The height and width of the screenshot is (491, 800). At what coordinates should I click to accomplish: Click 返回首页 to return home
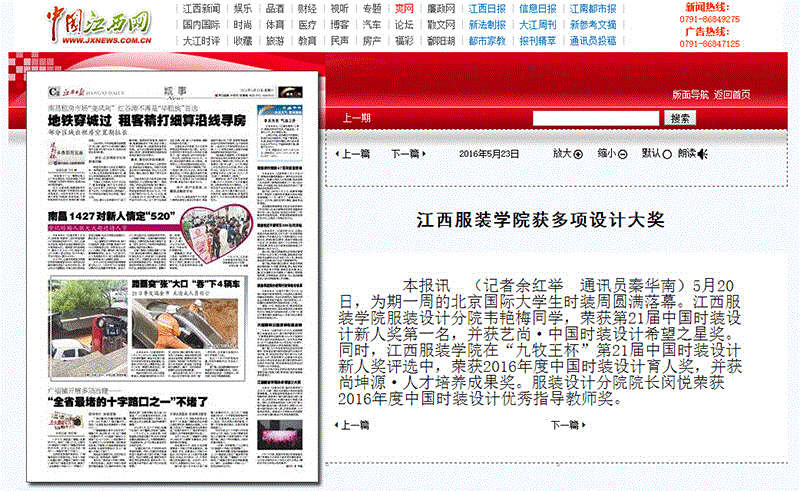732,94
